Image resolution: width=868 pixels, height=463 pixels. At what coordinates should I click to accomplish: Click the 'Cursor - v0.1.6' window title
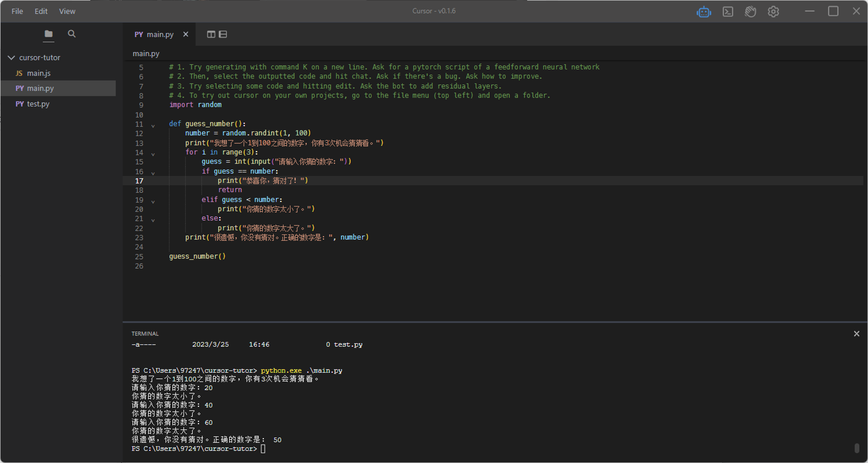click(434, 11)
